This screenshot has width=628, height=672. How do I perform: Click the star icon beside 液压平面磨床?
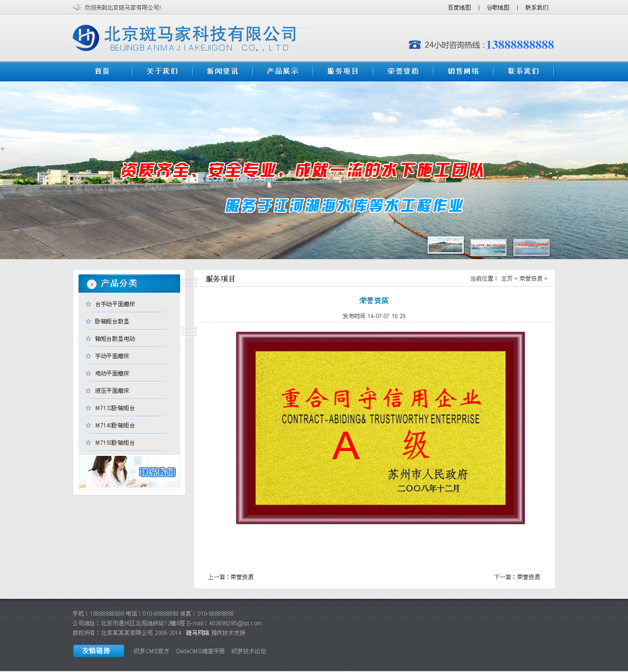pyautogui.click(x=88, y=391)
